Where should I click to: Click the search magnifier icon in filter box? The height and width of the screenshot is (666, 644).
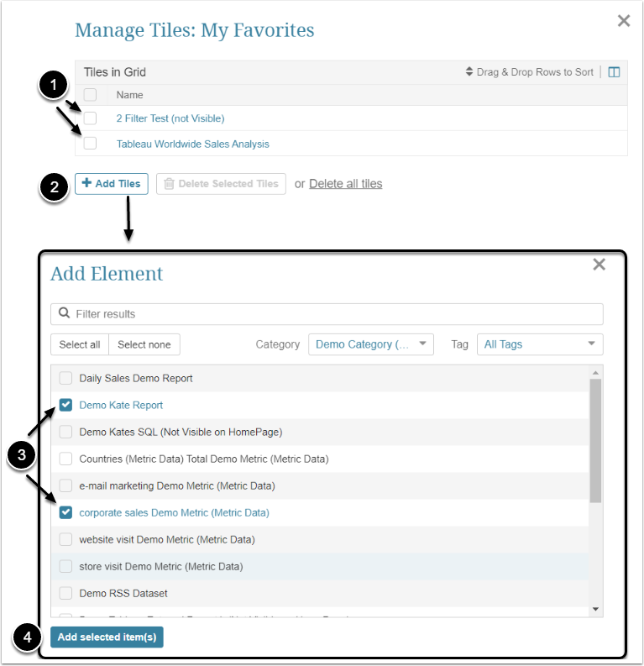point(64,314)
